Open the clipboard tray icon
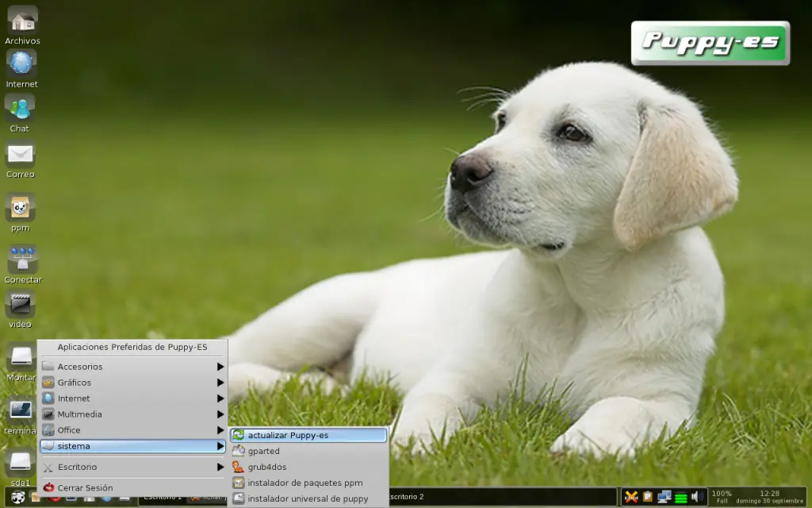The width and height of the screenshot is (812, 508). [x=647, y=497]
